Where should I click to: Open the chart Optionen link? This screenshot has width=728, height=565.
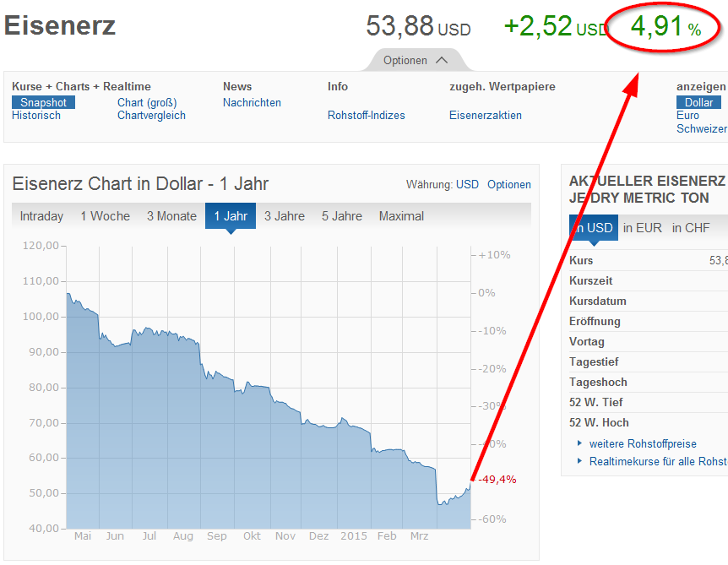click(509, 185)
